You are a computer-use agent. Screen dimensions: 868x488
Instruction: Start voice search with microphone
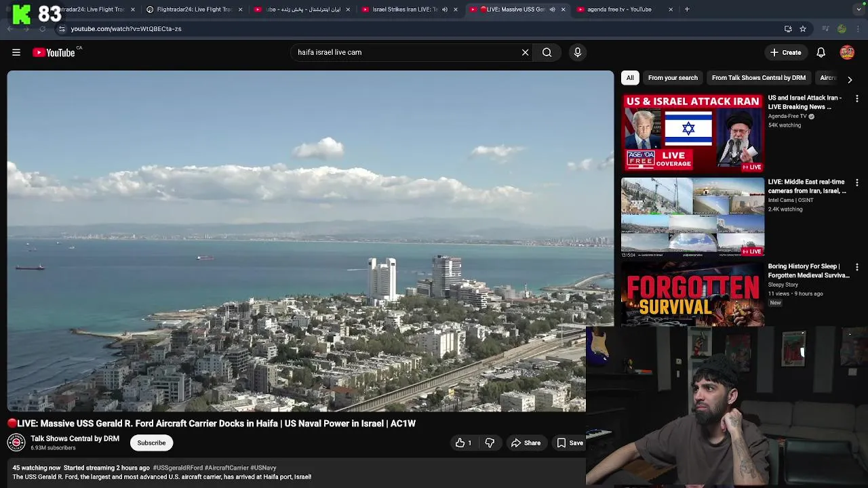click(x=578, y=52)
